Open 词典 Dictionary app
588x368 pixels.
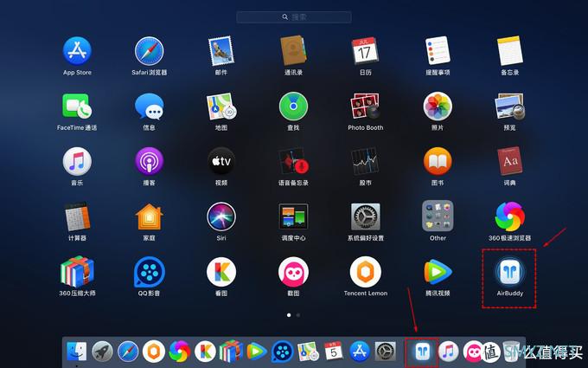(x=509, y=161)
